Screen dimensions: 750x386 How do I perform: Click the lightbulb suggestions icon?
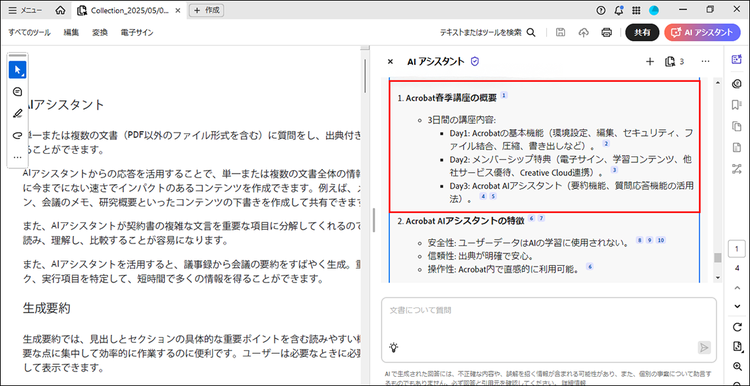[x=394, y=347]
